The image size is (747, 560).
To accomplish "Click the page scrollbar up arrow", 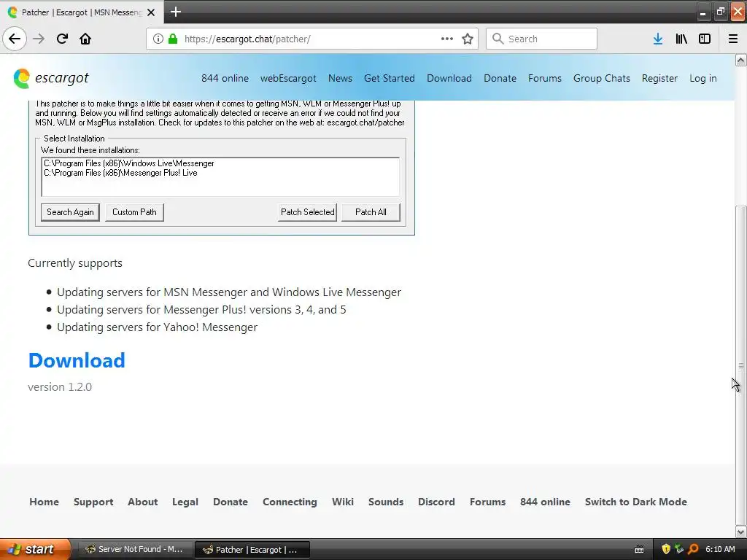I will pos(741,60).
